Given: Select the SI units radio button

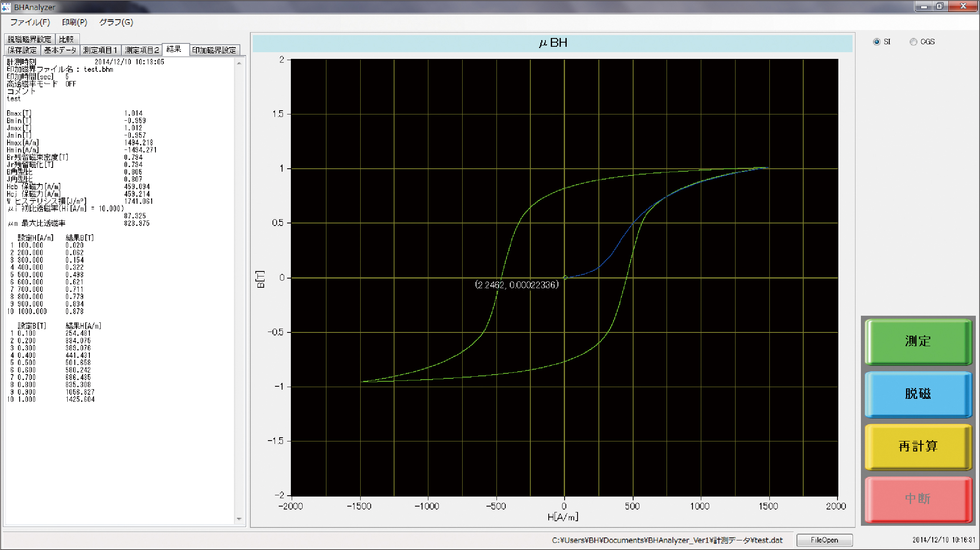Looking at the screenshot, I should pos(877,42).
